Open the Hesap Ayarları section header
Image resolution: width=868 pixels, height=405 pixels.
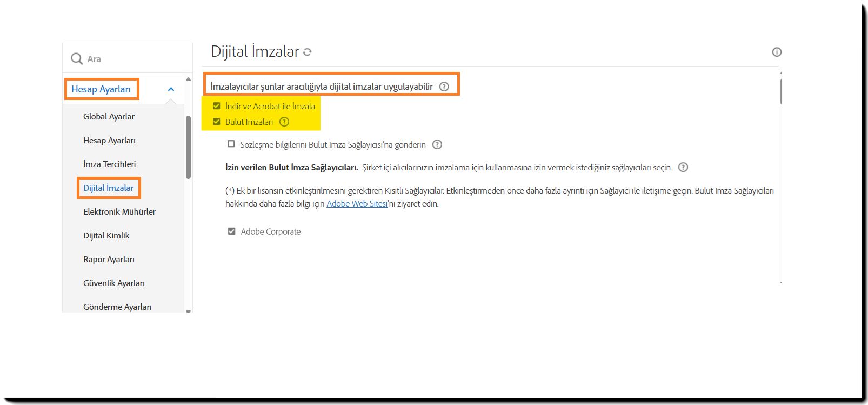[x=101, y=89]
